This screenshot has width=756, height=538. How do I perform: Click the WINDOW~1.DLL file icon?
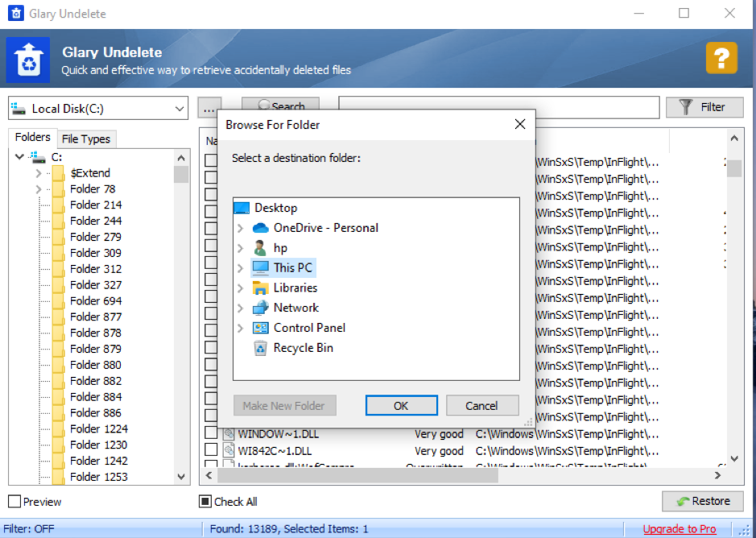point(229,434)
